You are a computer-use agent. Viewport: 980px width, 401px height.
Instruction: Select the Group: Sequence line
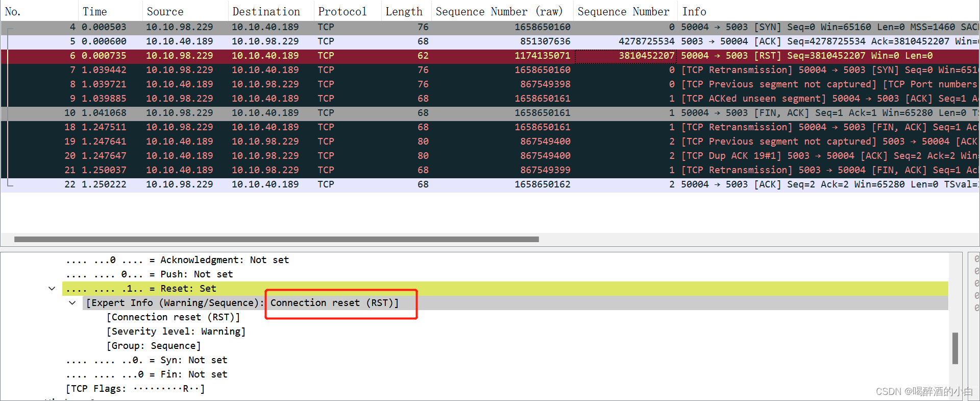(x=154, y=346)
